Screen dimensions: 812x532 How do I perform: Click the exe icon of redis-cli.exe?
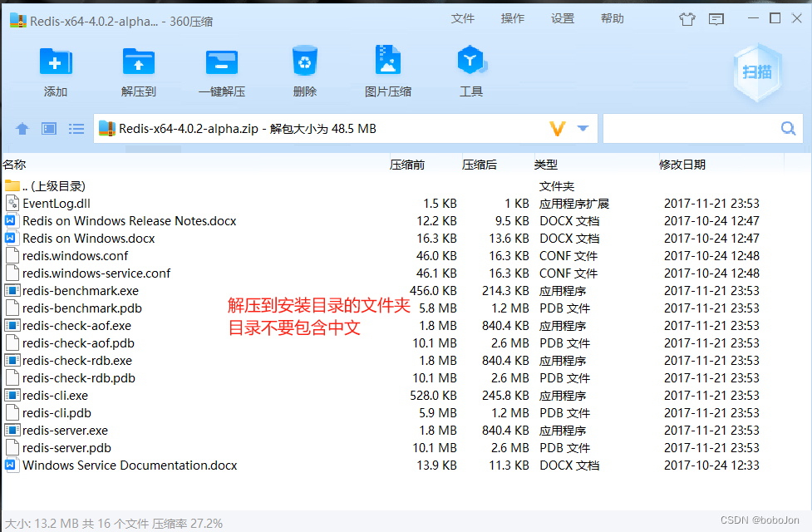[12, 395]
